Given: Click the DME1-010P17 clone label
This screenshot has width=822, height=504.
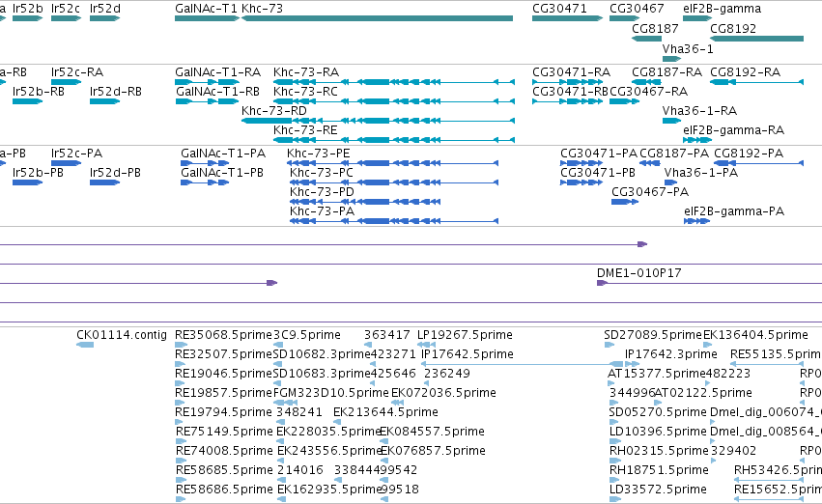Looking at the screenshot, I should click(x=639, y=273).
